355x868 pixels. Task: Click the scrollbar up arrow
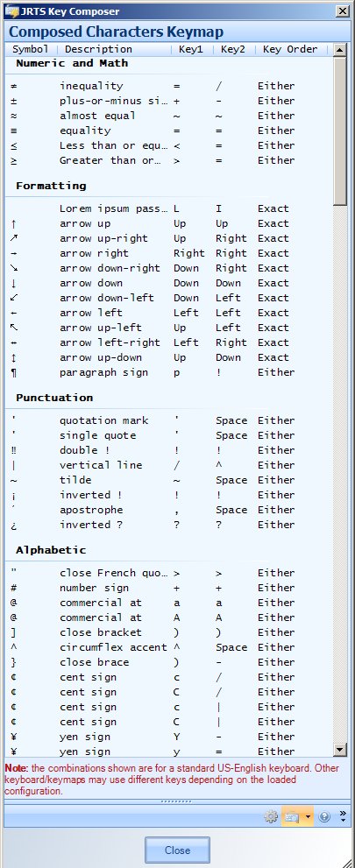coord(340,49)
